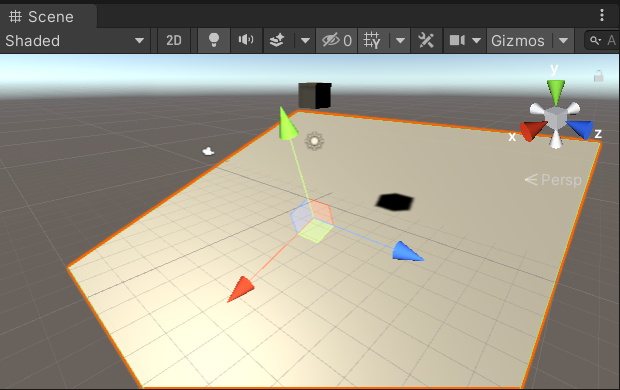Open Scene tab options kebab menu
Screen dimensions: 620x390
click(602, 15)
